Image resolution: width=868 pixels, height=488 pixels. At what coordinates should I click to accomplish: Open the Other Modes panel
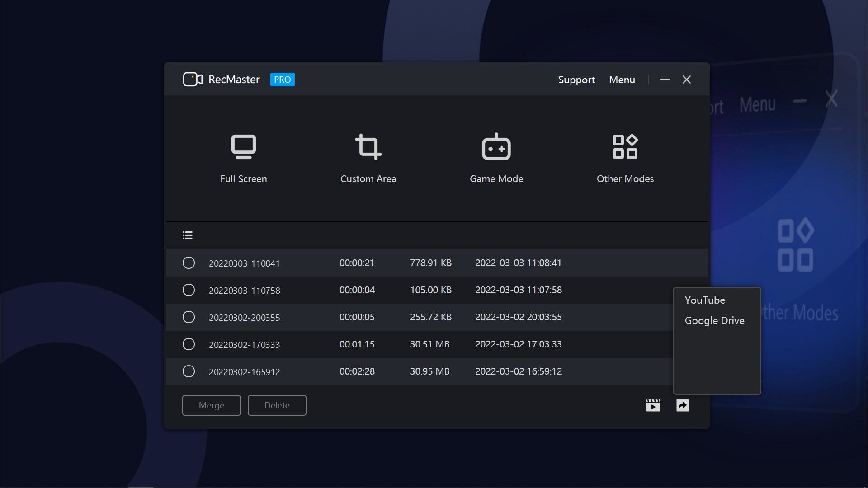click(625, 158)
